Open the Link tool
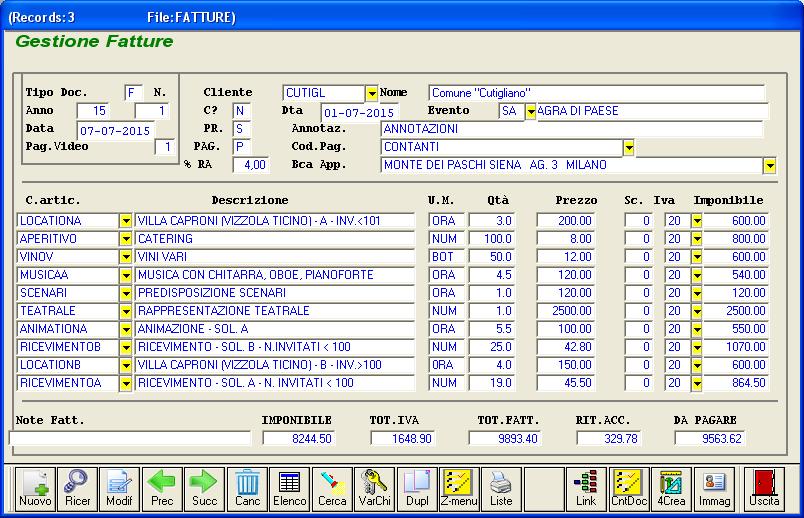This screenshot has height=518, width=804. click(x=586, y=487)
